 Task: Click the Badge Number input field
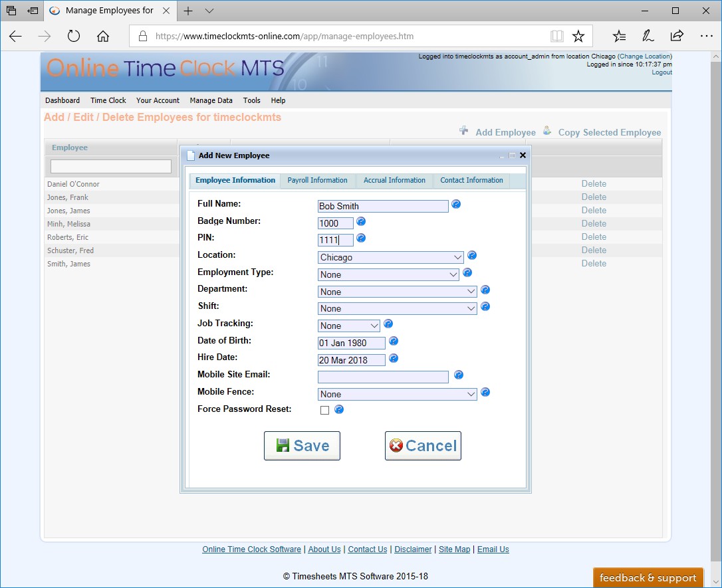pos(336,223)
